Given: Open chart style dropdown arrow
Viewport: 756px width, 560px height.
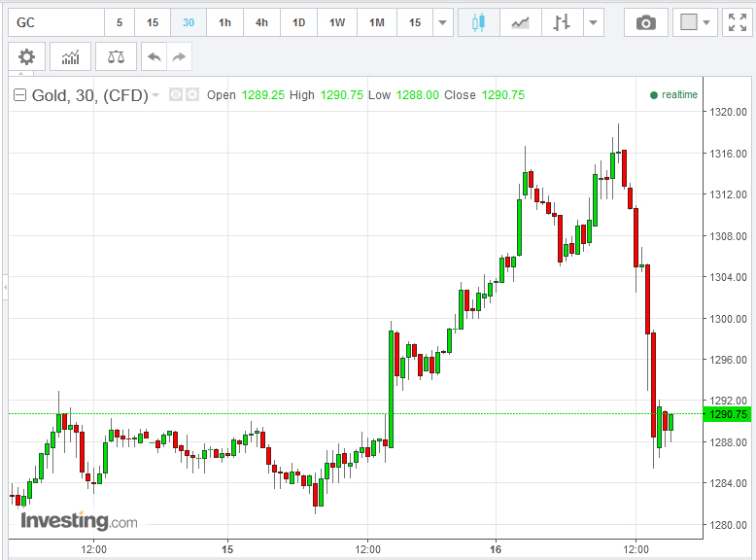Looking at the screenshot, I should point(594,22).
